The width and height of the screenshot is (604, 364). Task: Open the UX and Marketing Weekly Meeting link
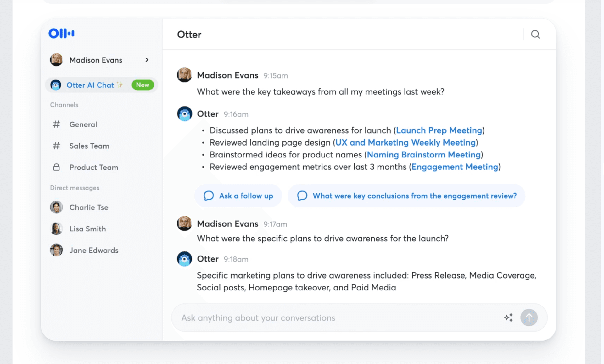[405, 142]
